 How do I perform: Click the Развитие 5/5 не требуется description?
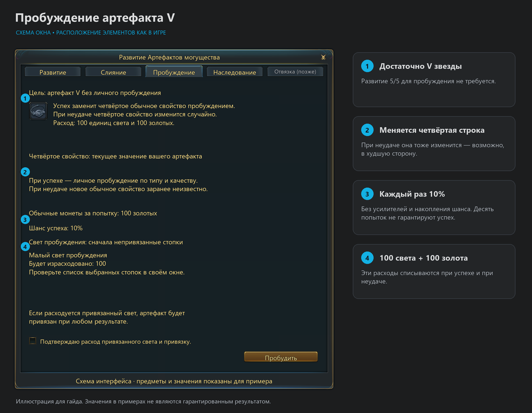pyautogui.click(x=428, y=81)
